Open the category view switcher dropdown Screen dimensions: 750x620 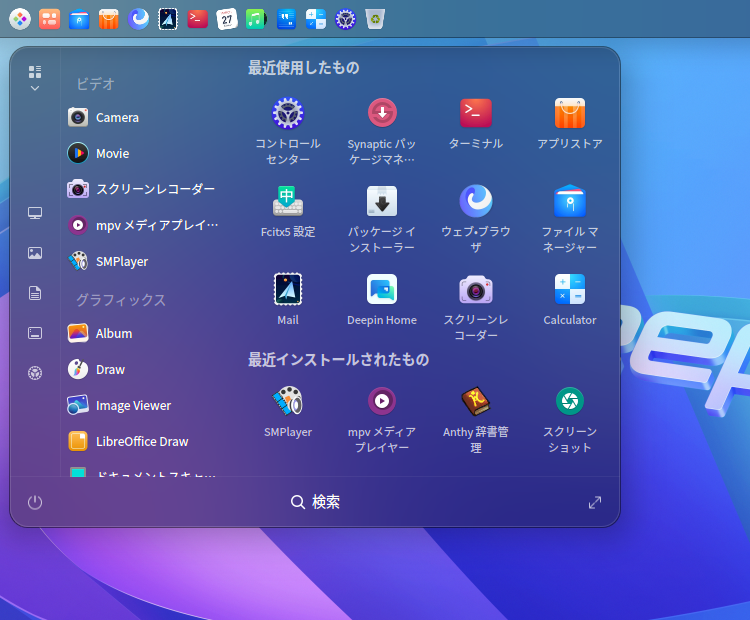coord(35,78)
